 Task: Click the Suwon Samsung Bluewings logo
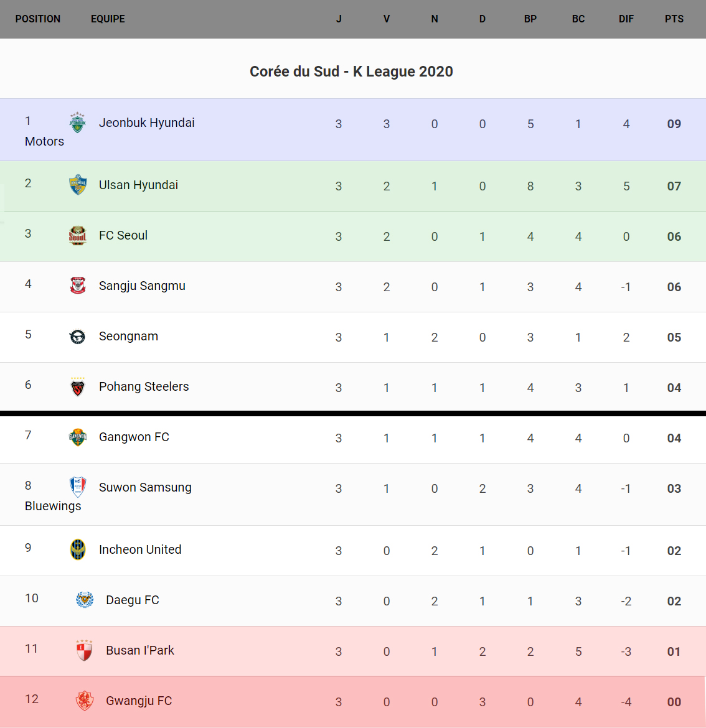pos(77,487)
